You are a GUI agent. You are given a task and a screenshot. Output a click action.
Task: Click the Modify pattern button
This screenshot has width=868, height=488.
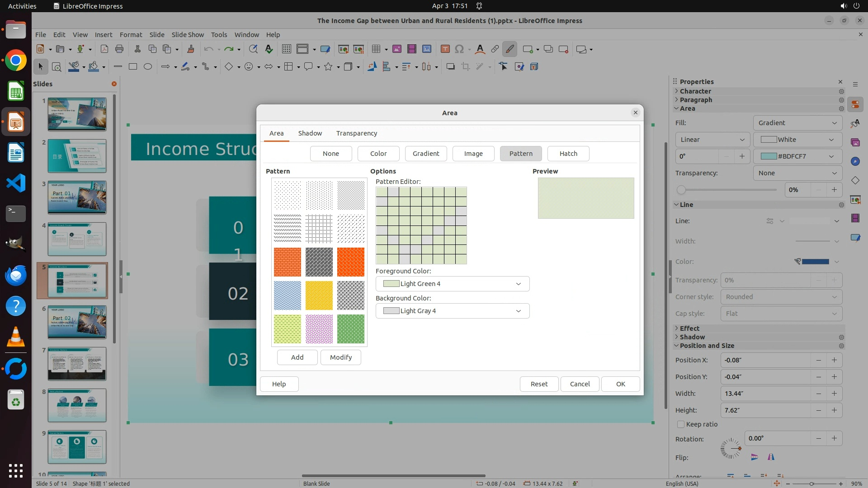(x=340, y=357)
